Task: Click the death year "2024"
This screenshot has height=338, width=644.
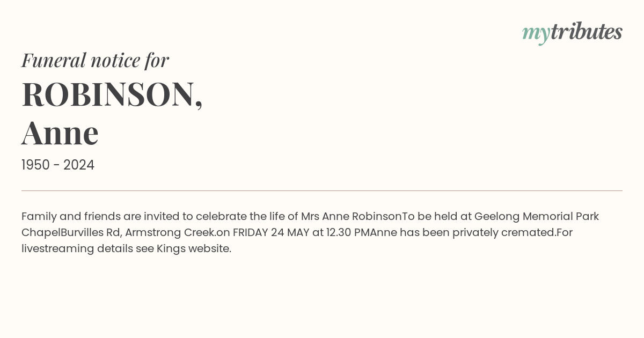Action: (x=79, y=165)
